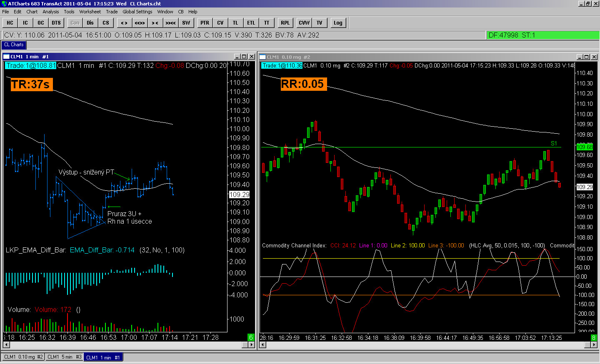Click the >><< toolbar button
Screen dimensions: 600x364
click(x=171, y=23)
